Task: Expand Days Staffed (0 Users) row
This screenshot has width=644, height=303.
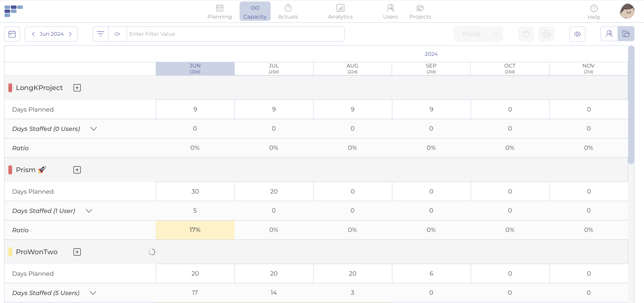Action: 94,129
